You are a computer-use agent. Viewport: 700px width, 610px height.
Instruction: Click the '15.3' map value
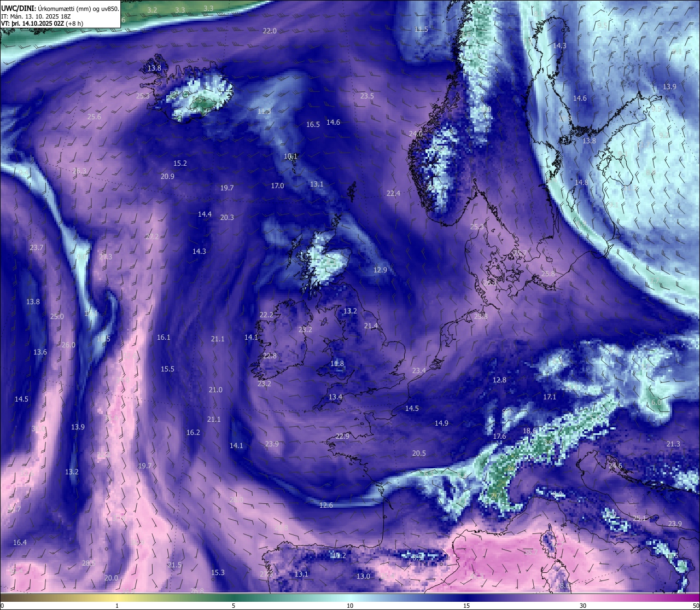(x=218, y=572)
